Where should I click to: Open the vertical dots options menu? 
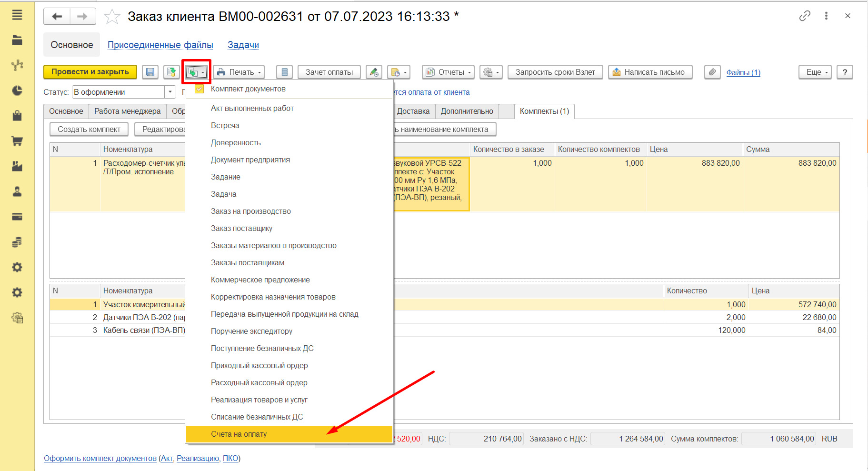pos(826,16)
